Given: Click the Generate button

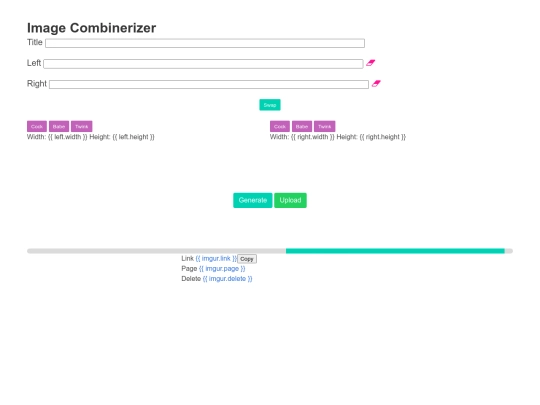Looking at the screenshot, I should coord(253,200).
